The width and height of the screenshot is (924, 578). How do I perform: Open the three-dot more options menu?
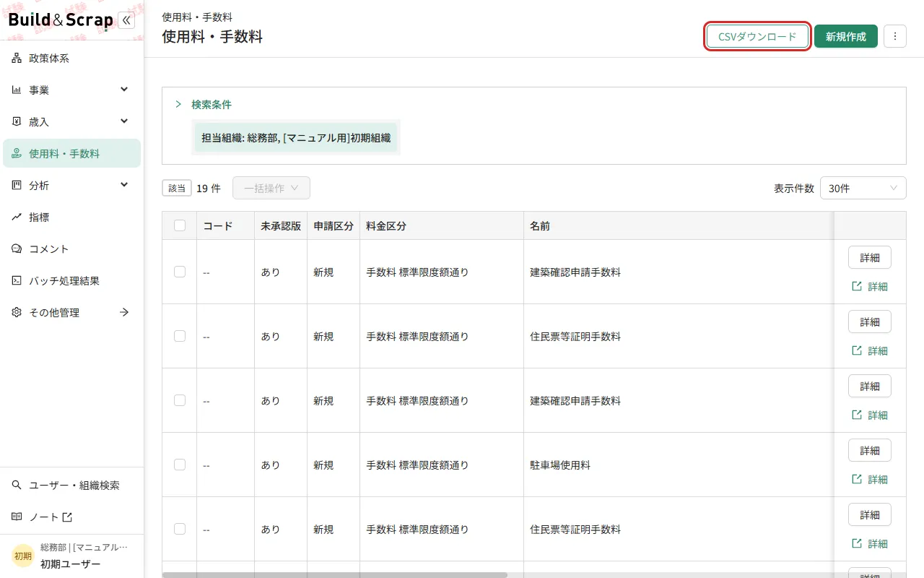pyautogui.click(x=895, y=36)
